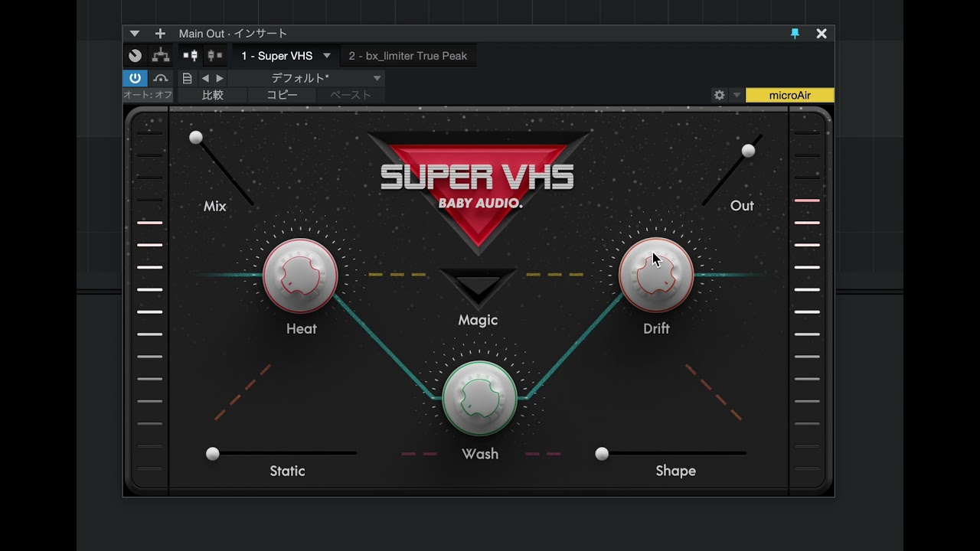Click the 比較 compare button

(x=213, y=95)
